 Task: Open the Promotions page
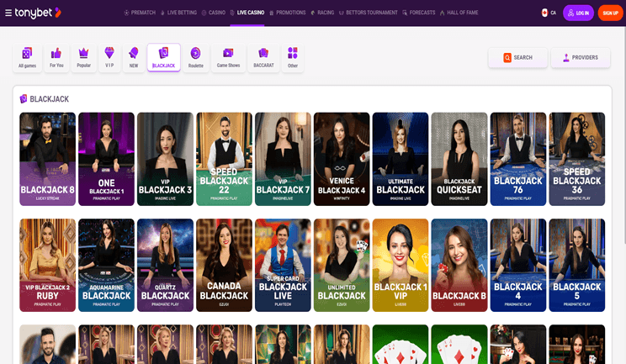coord(288,13)
